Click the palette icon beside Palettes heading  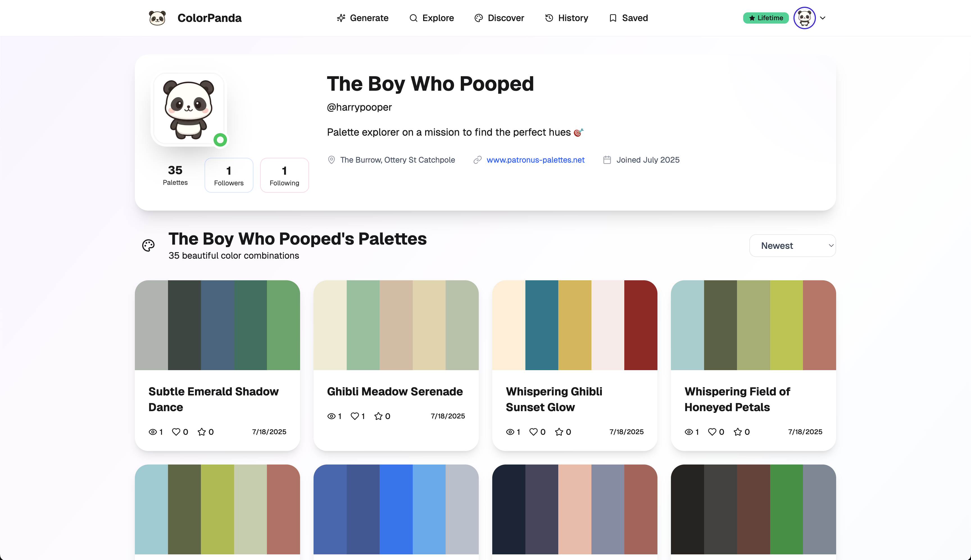(148, 245)
